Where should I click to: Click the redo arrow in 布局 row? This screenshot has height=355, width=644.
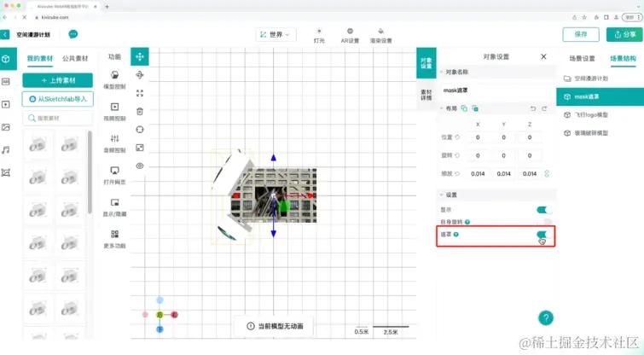click(x=544, y=108)
